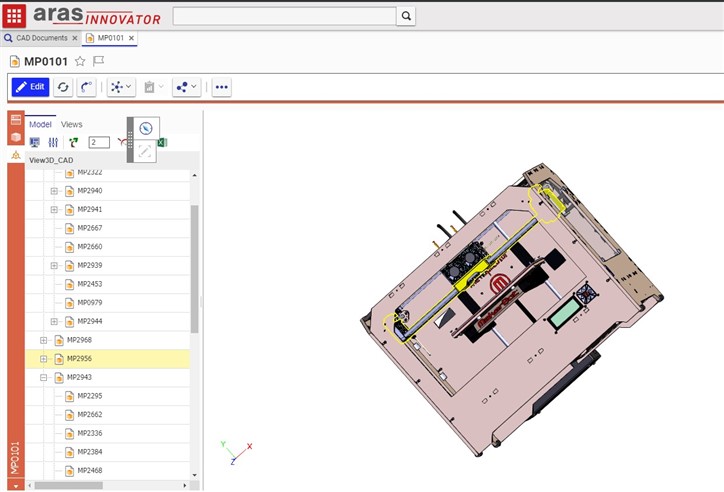Click the MP2322 row at tree top
Image resolution: width=724 pixels, height=492 pixels.
click(107, 174)
